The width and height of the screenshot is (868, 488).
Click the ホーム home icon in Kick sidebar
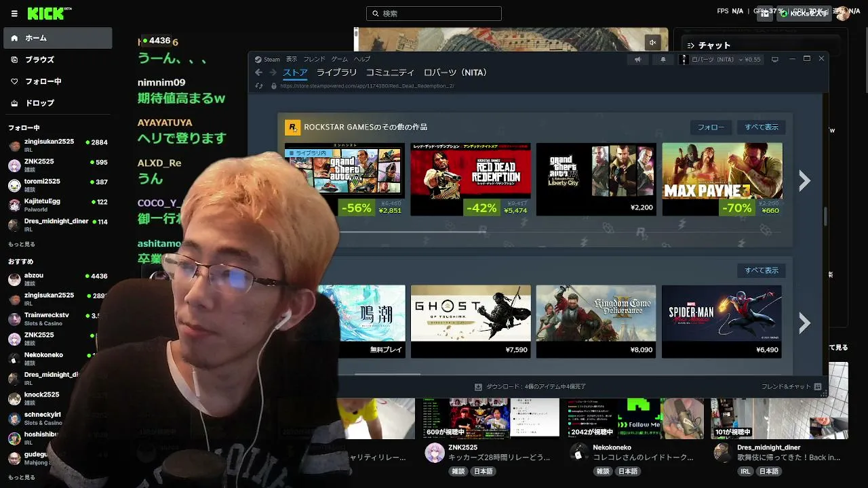(15, 38)
